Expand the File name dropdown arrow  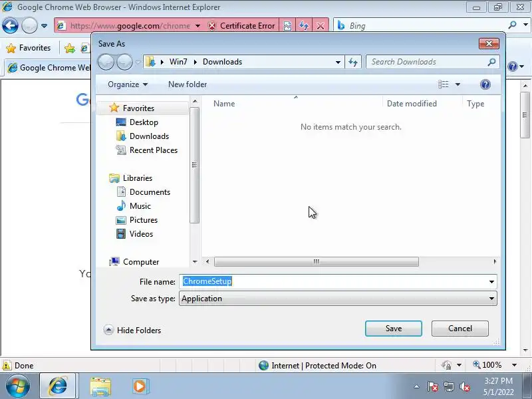click(x=491, y=281)
